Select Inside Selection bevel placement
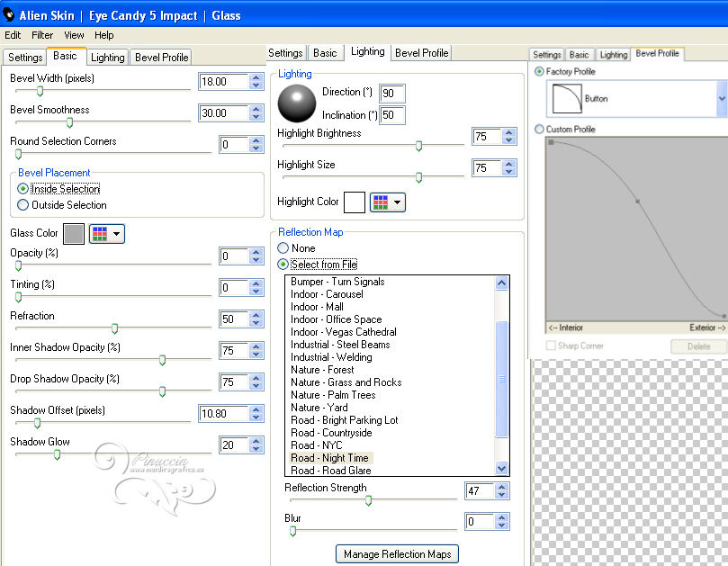 point(22,189)
